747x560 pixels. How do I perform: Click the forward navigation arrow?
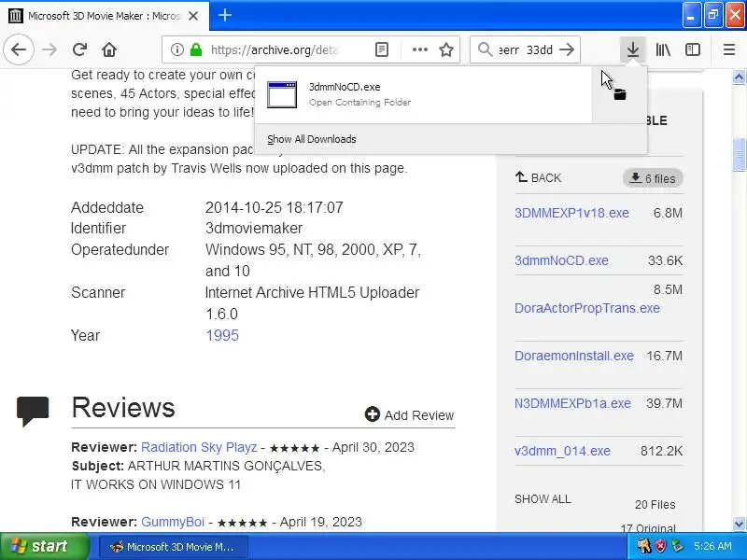[x=49, y=49]
